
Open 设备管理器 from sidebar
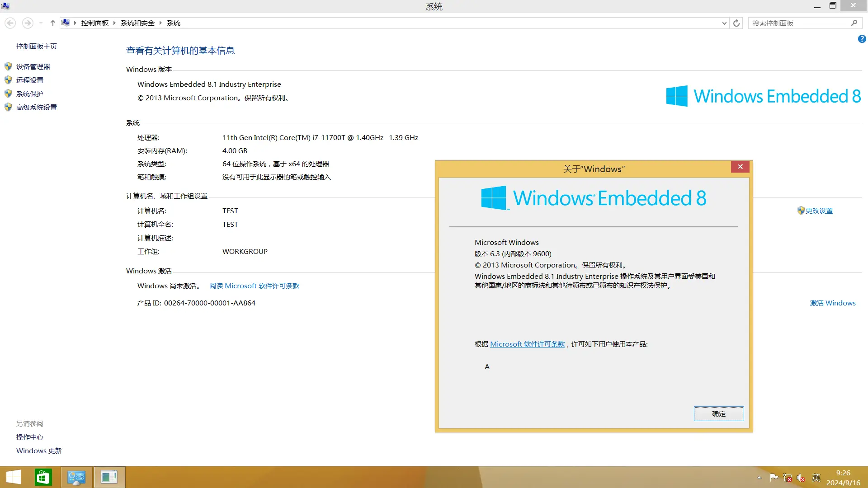(33, 66)
